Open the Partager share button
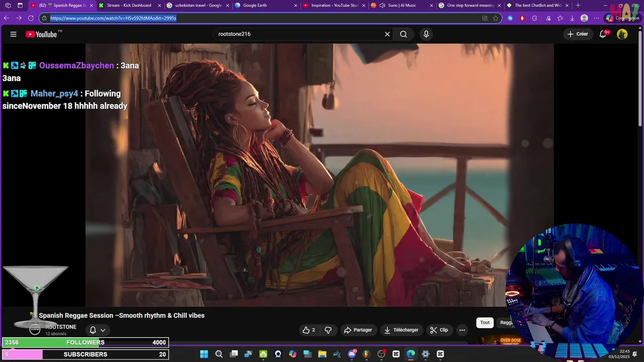644x362 pixels. click(358, 330)
